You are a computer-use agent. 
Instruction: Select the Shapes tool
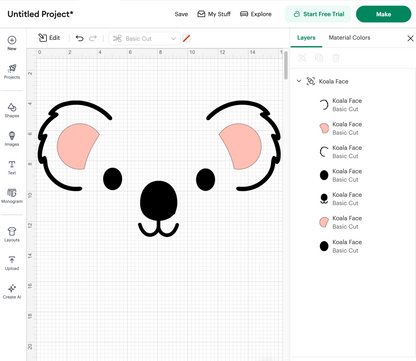pos(12,110)
